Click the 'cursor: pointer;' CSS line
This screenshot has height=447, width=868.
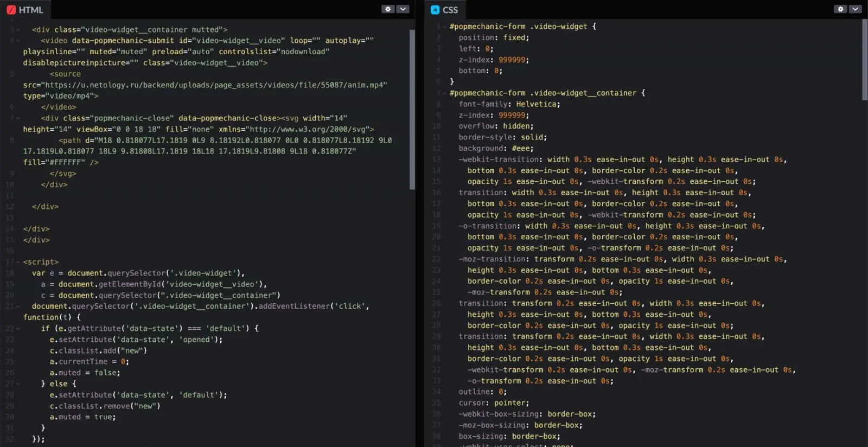pos(494,403)
